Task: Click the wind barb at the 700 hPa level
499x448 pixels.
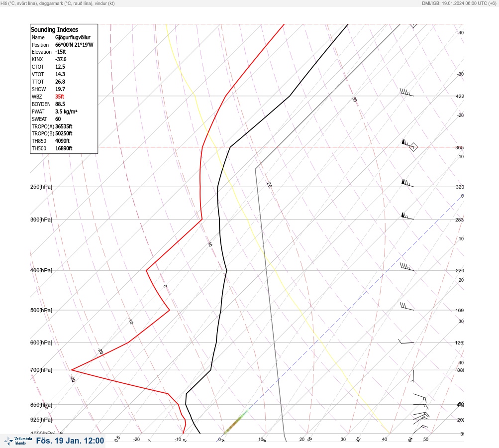Action: (413, 376)
